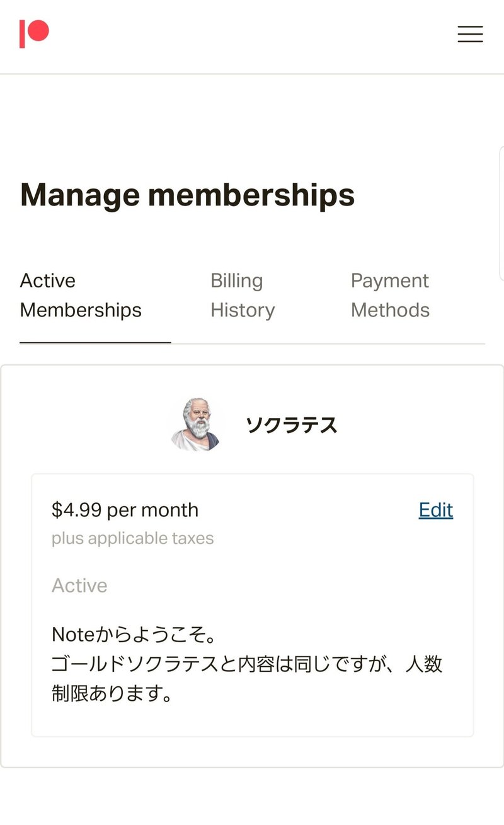This screenshot has width=504, height=825.
Task: Click the Socrates bust avatar image
Action: [x=196, y=425]
